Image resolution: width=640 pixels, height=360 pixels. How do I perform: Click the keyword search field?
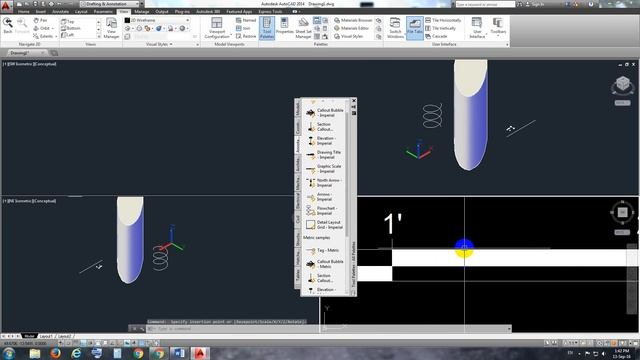tap(485, 4)
